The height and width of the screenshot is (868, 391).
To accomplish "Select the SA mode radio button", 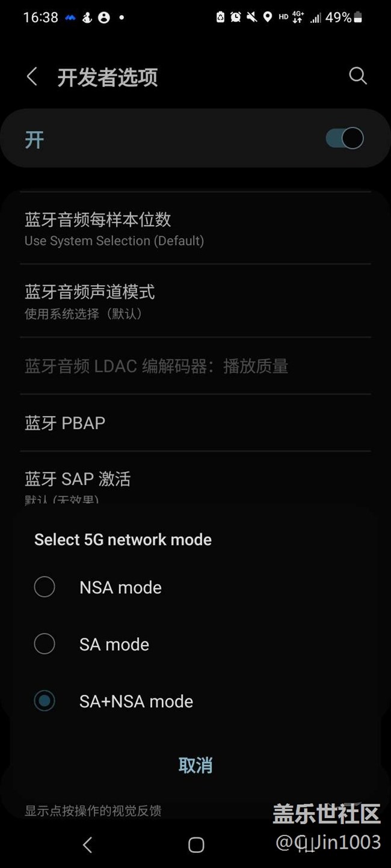I will coord(45,644).
